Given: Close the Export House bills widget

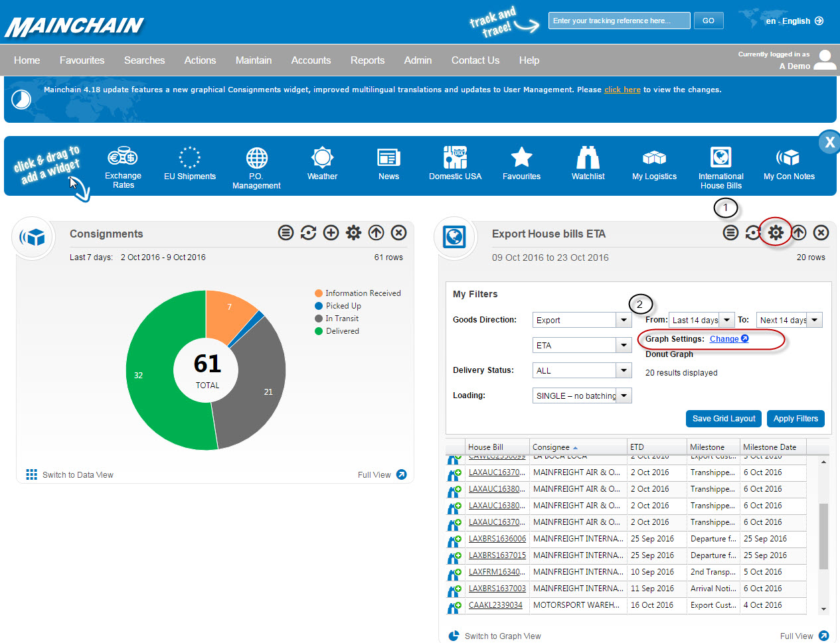Looking at the screenshot, I should tap(821, 232).
